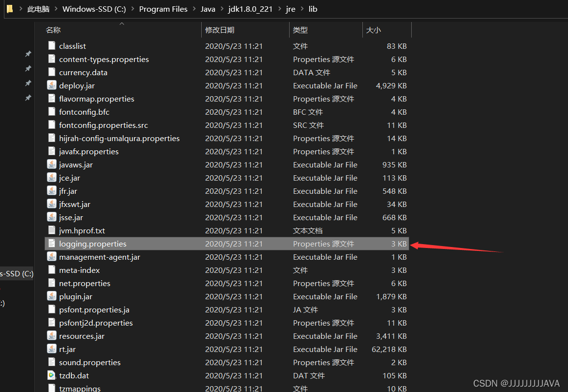Click the JA 文件 type cell

pos(305,310)
